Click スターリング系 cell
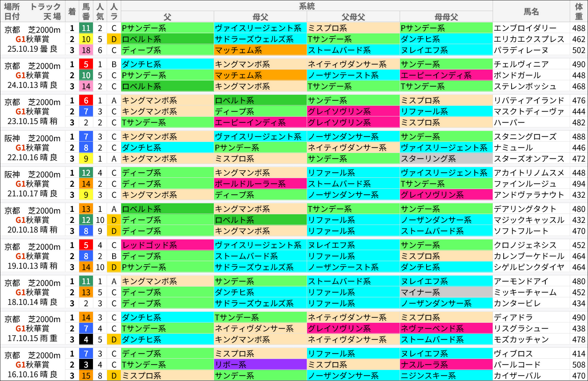Viewport: 588px width, 381px height. (446, 159)
